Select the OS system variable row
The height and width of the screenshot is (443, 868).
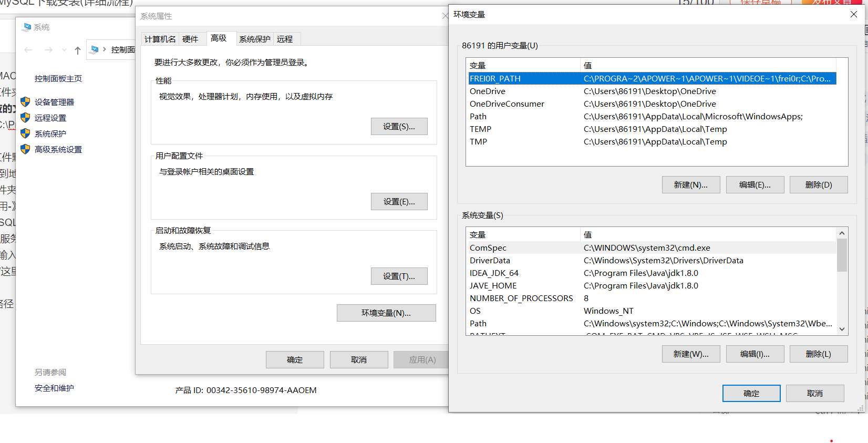[652, 311]
